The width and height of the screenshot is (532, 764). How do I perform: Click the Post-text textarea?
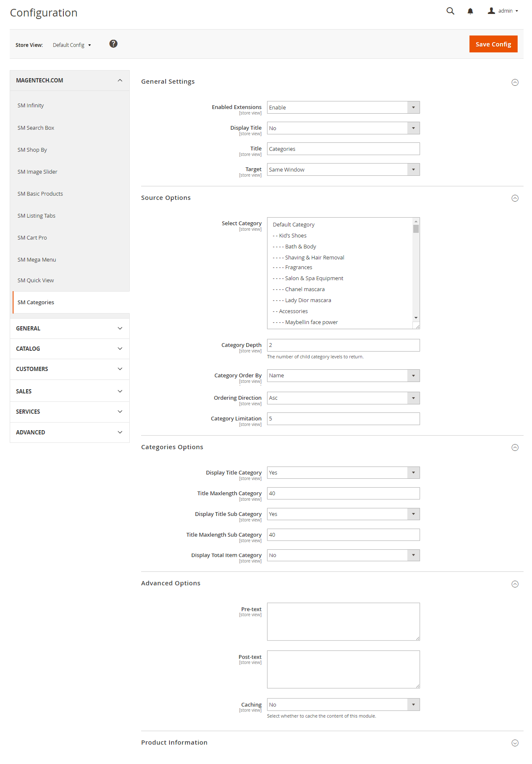tap(343, 669)
